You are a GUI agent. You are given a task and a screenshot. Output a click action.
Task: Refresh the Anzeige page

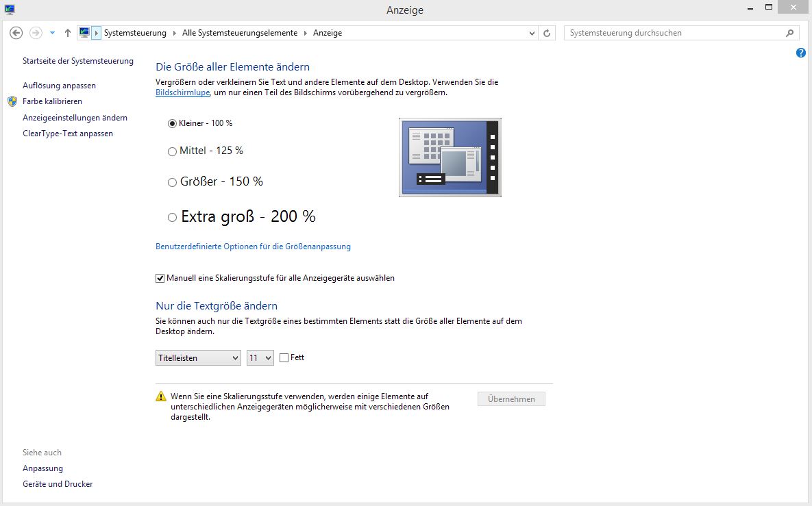pos(546,33)
